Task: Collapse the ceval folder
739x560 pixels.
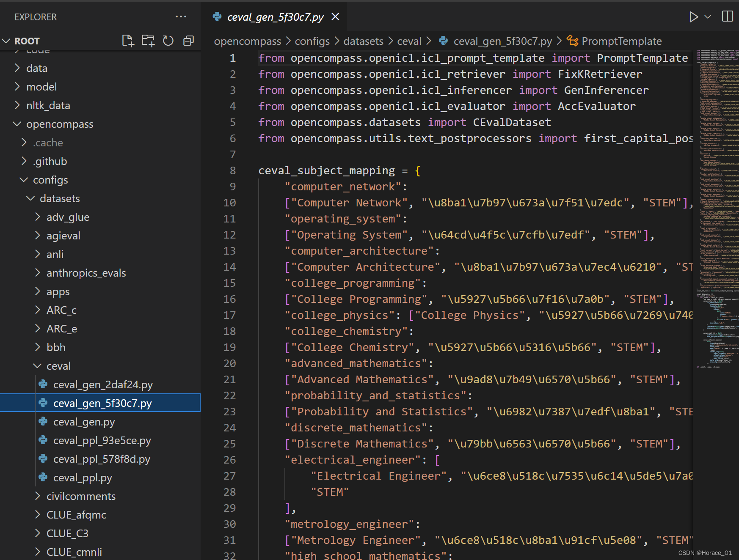Action: click(58, 366)
